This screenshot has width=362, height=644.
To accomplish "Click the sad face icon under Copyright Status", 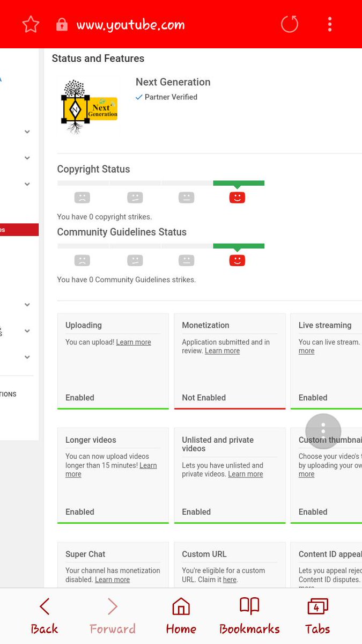I will [82, 197].
